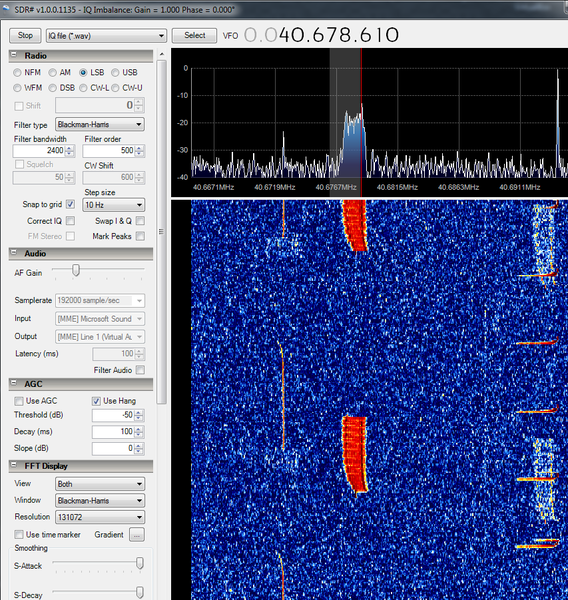Image resolution: width=568 pixels, height=600 pixels.
Task: Adjust the AF Gain slider handle
Action: click(x=76, y=270)
